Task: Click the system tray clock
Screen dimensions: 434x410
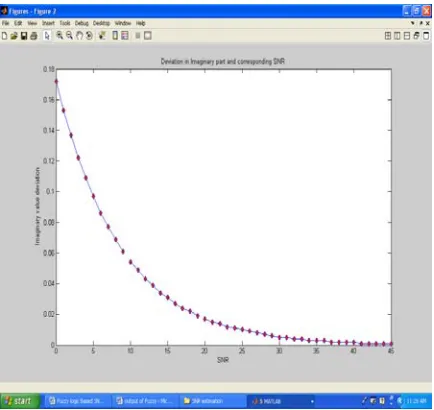Action: pyautogui.click(x=416, y=401)
